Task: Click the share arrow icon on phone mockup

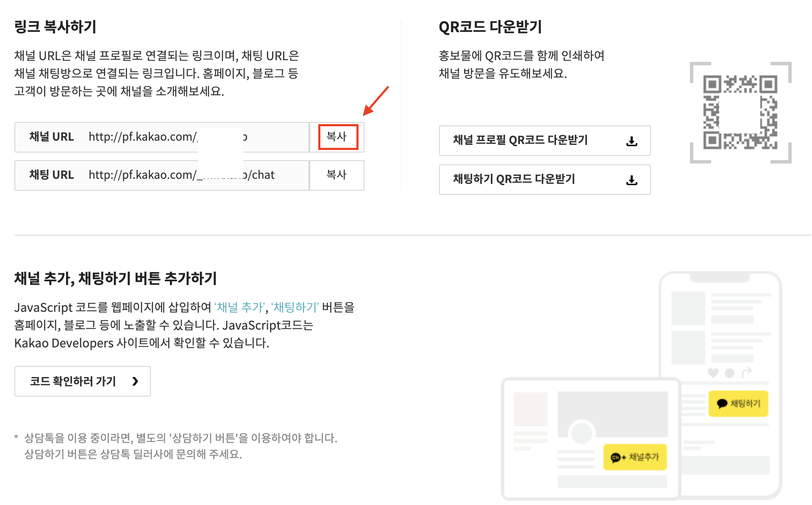Action: [747, 372]
